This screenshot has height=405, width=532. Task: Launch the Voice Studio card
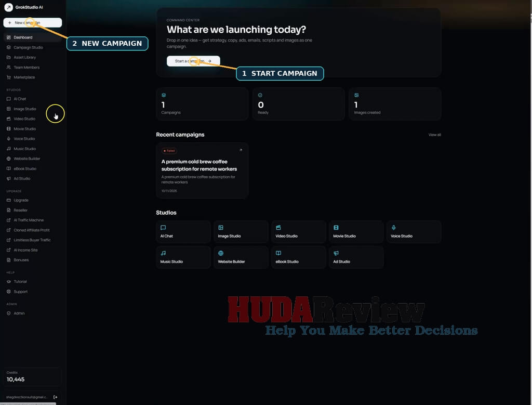(x=414, y=231)
